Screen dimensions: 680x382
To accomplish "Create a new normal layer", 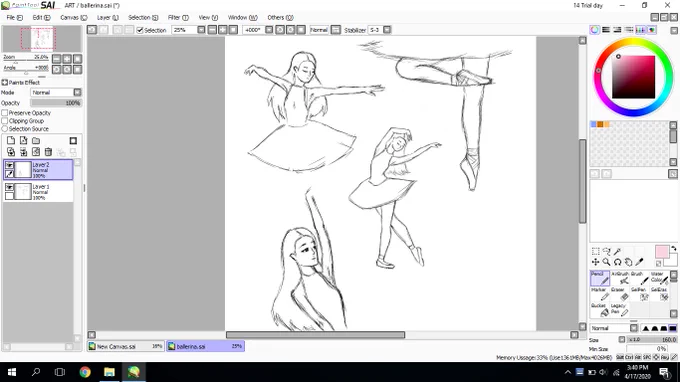I will pyautogui.click(x=11, y=140).
